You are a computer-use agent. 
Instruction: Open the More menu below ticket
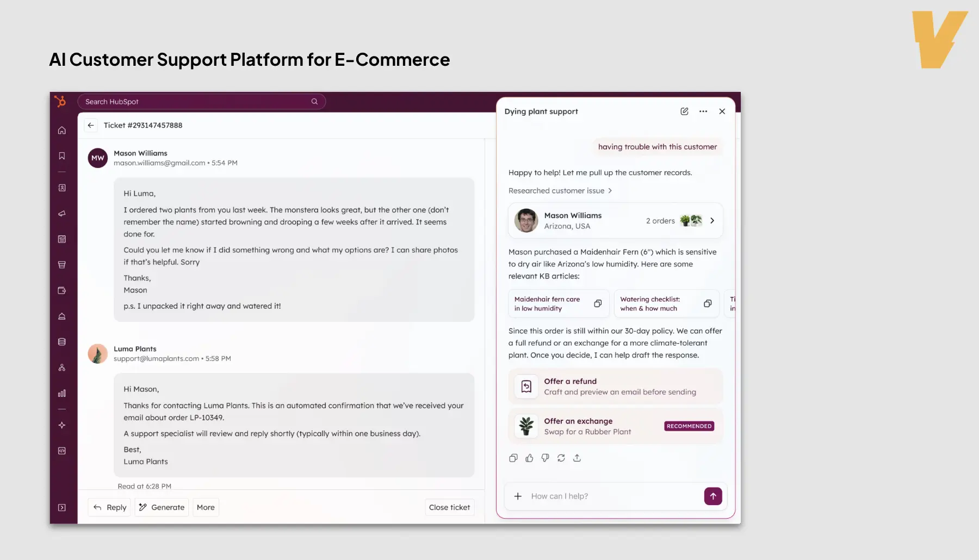[206, 507]
